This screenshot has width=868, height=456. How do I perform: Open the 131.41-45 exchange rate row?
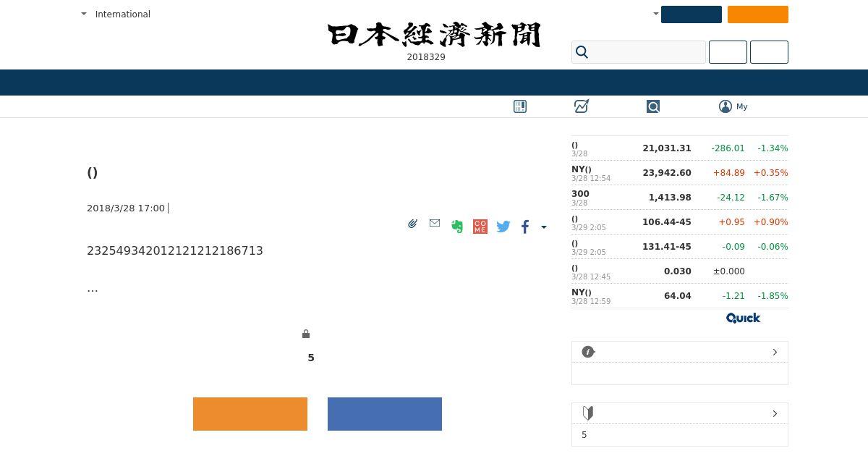[x=680, y=247]
